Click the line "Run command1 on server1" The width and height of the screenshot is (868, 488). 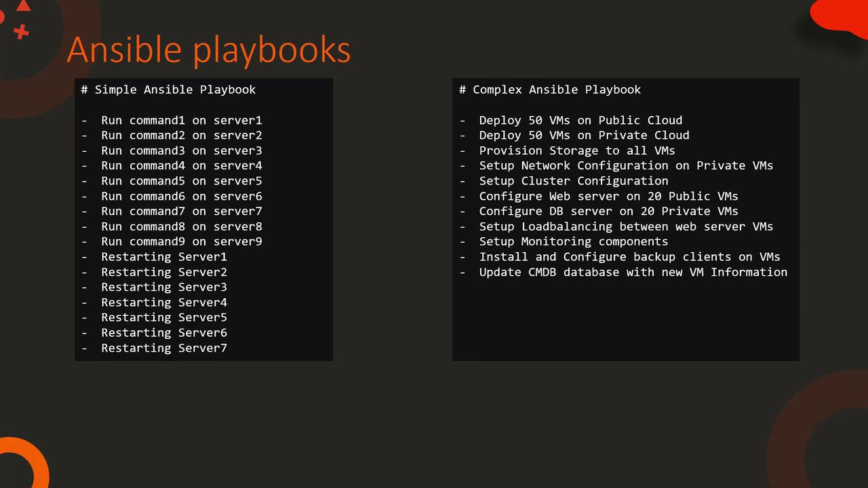click(182, 120)
